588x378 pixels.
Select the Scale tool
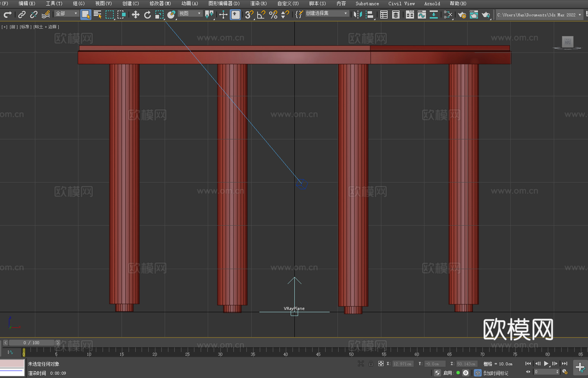pos(159,14)
